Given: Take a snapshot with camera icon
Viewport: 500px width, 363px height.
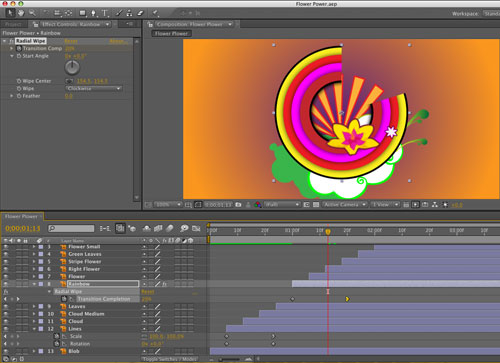Looking at the screenshot, I should [x=238, y=205].
